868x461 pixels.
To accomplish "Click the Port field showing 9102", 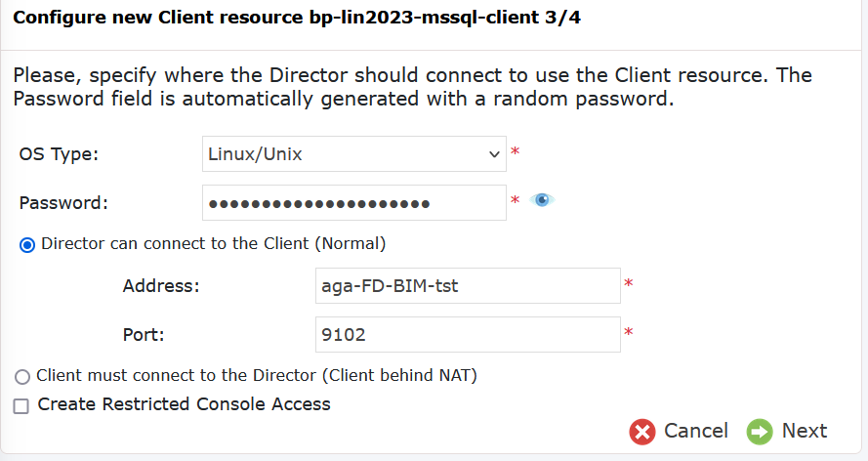I will [x=468, y=334].
